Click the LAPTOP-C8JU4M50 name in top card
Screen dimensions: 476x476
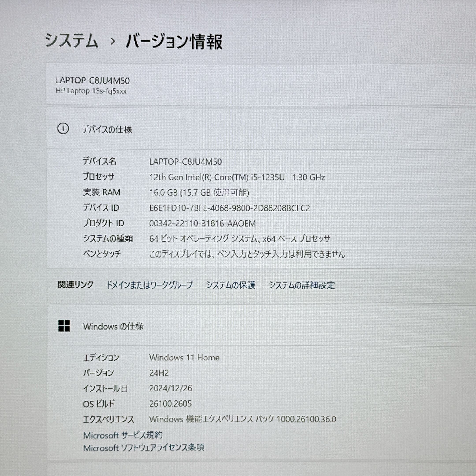93,81
